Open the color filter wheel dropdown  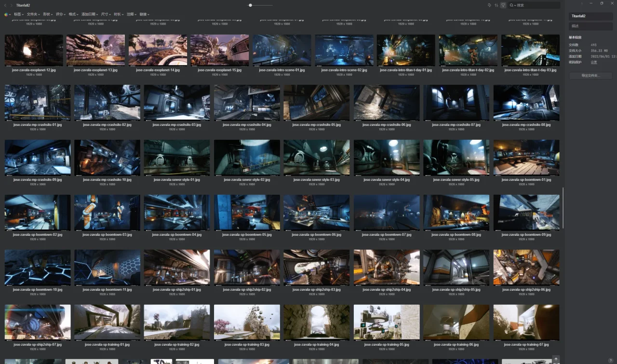coord(7,14)
